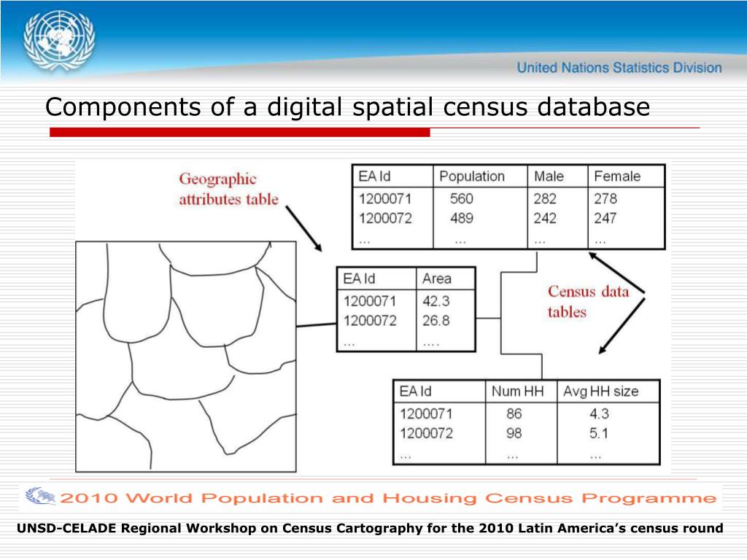Click the 'EA Id' header in the Num HH table

415,392
